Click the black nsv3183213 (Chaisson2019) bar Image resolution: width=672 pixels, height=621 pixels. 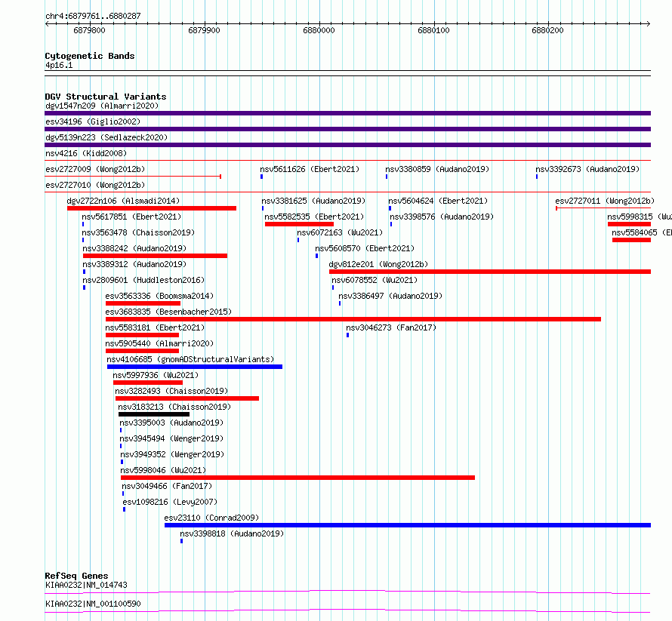pyautogui.click(x=154, y=414)
